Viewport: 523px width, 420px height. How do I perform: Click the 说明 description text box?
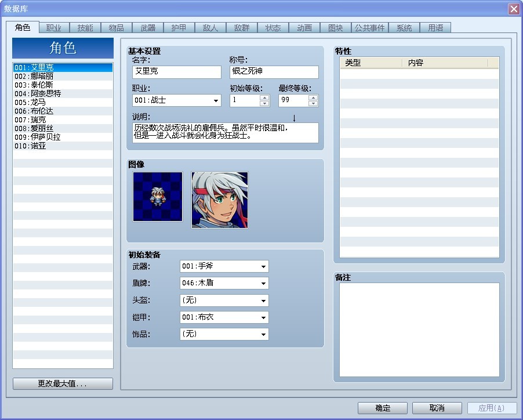coord(226,133)
